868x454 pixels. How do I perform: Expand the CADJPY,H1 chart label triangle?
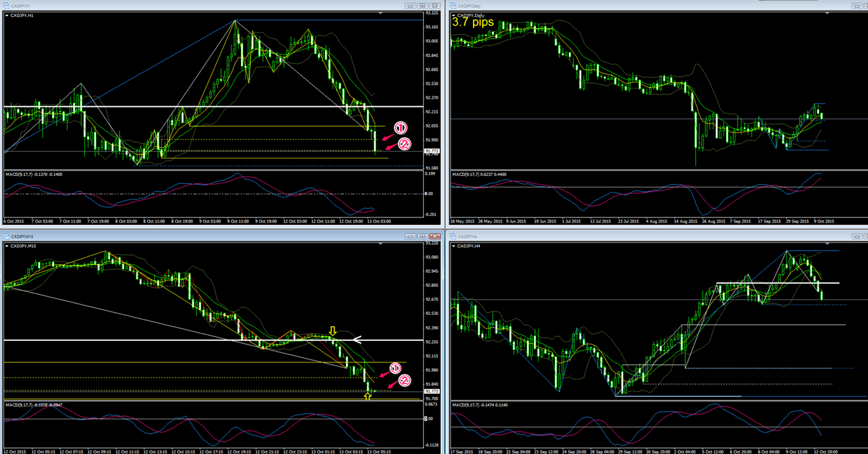point(7,15)
